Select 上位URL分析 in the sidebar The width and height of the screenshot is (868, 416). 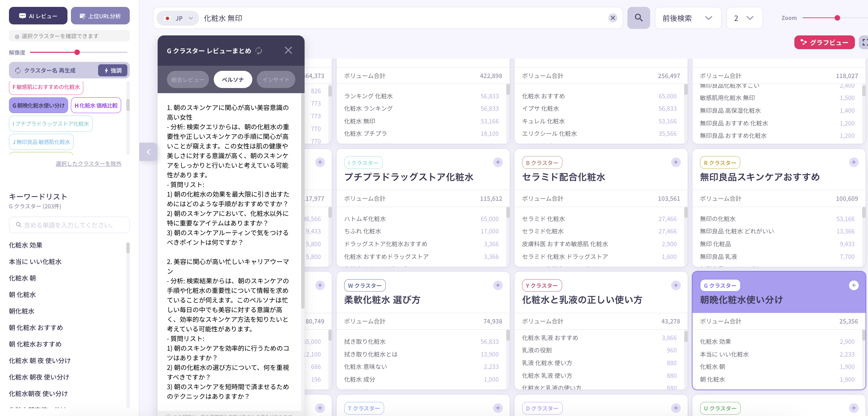100,15
